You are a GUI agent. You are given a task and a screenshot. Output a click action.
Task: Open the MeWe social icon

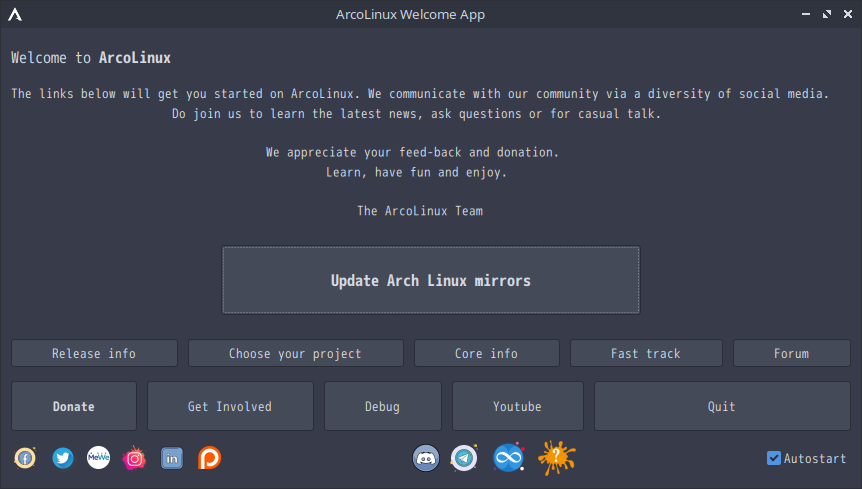[x=98, y=457]
